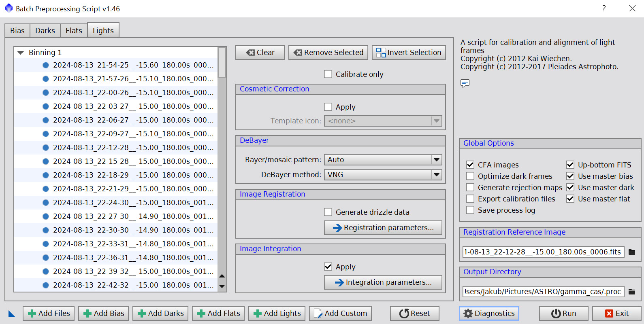Click the Add Bias button
The height and width of the screenshot is (324, 644).
(104, 313)
